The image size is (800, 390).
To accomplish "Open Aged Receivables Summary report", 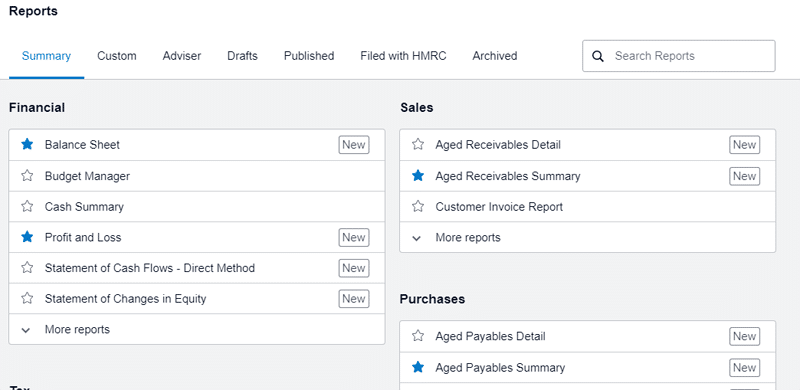I will tap(508, 176).
